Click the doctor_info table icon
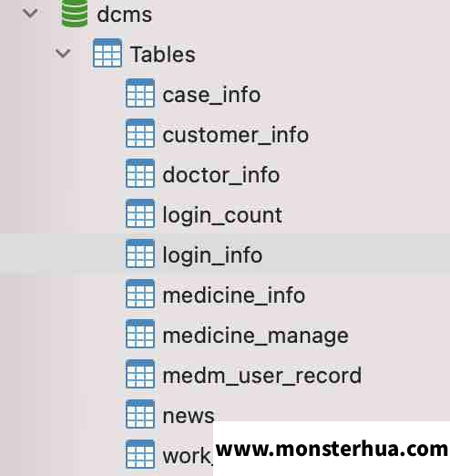The height and width of the screenshot is (476, 450). [140, 173]
